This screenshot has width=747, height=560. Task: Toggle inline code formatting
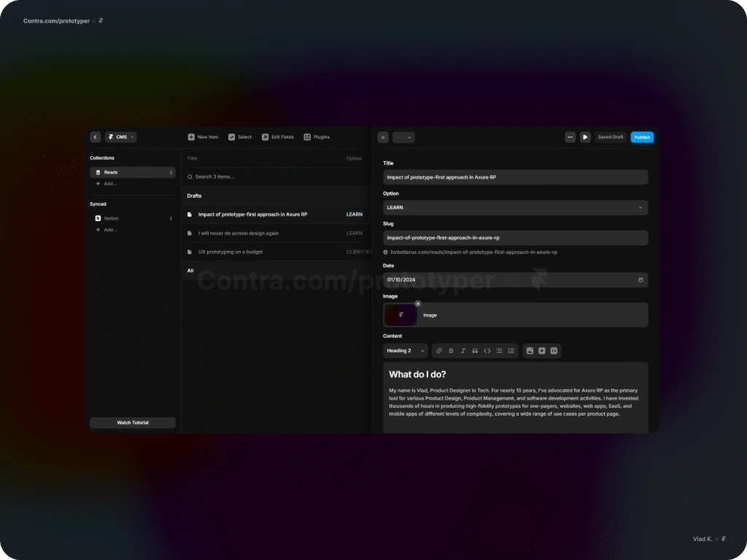[487, 351]
